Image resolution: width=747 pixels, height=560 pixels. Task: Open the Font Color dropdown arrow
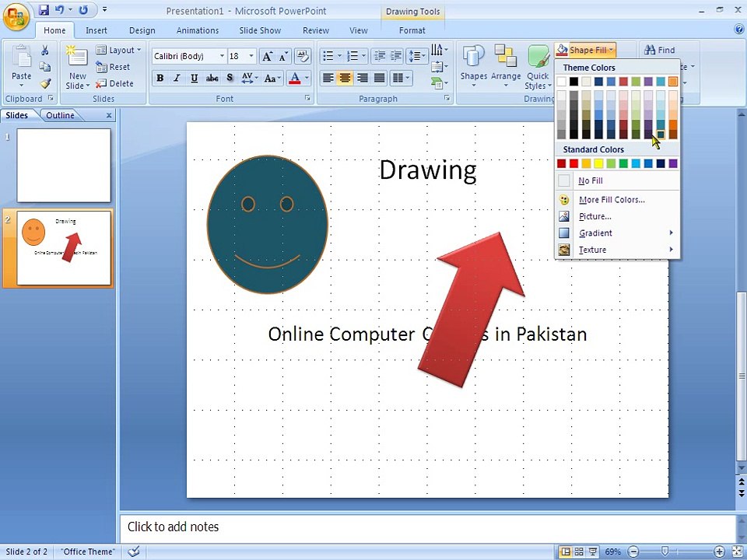[x=307, y=78]
